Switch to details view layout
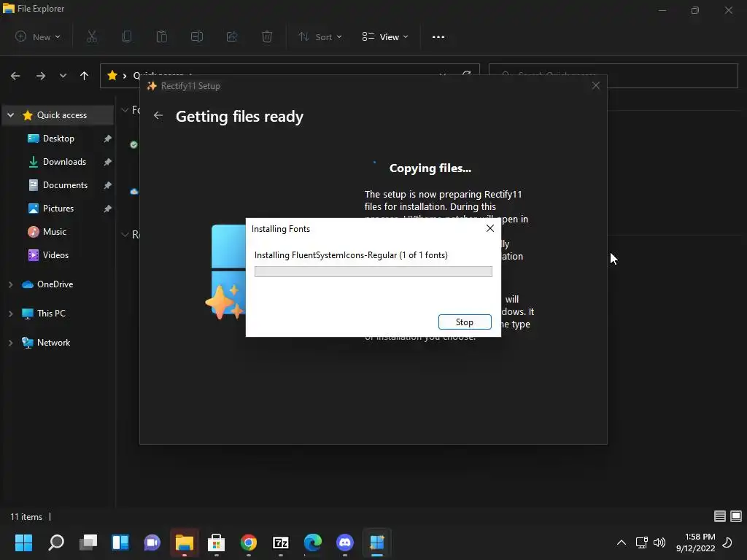The width and height of the screenshot is (747, 560). coord(720,516)
